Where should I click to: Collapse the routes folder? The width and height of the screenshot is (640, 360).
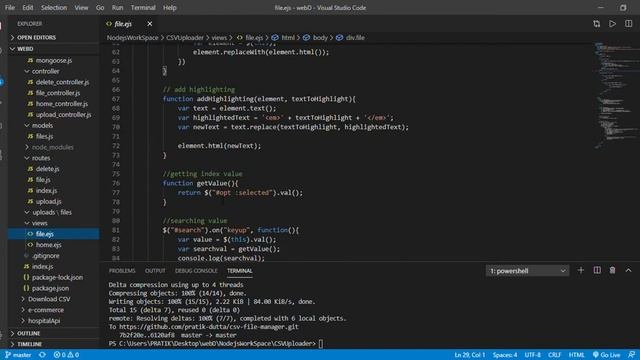(41, 158)
